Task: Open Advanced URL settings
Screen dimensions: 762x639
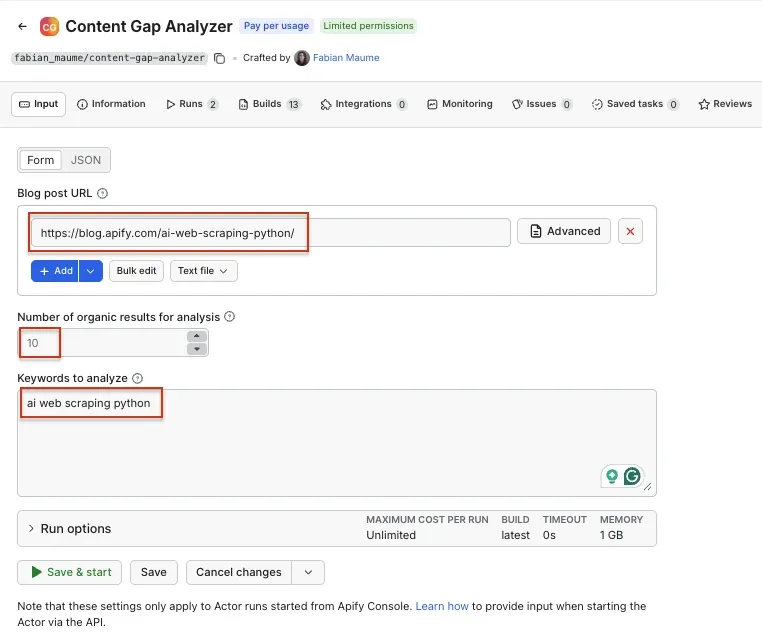Action: pos(564,231)
